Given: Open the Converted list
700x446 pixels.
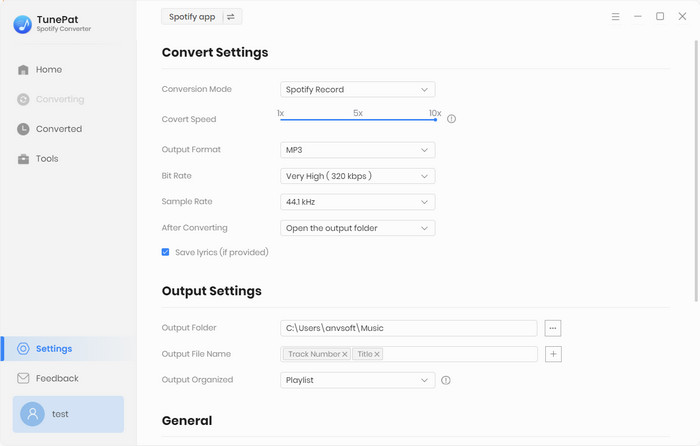Looking at the screenshot, I should 50,129.
